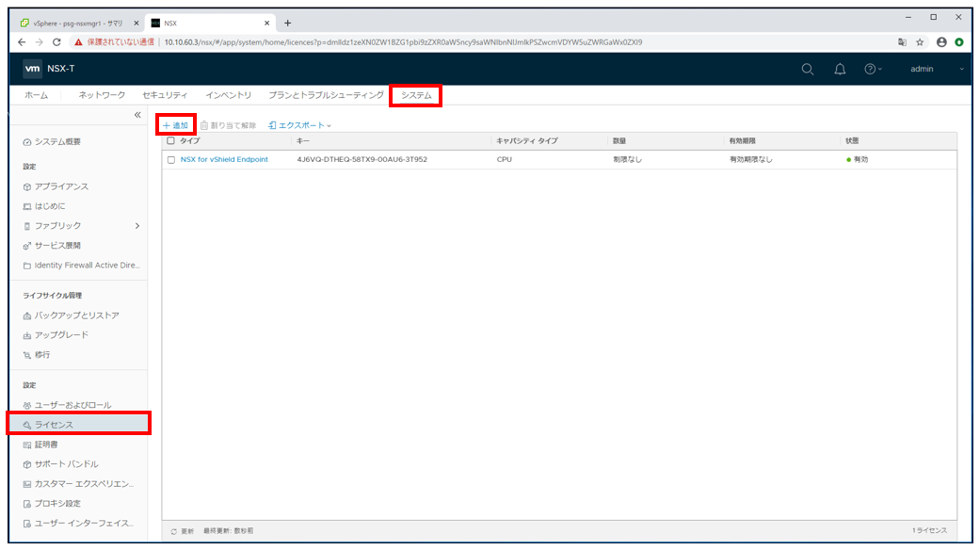
Task: Click the CPU capacity type cell
Action: click(x=505, y=159)
